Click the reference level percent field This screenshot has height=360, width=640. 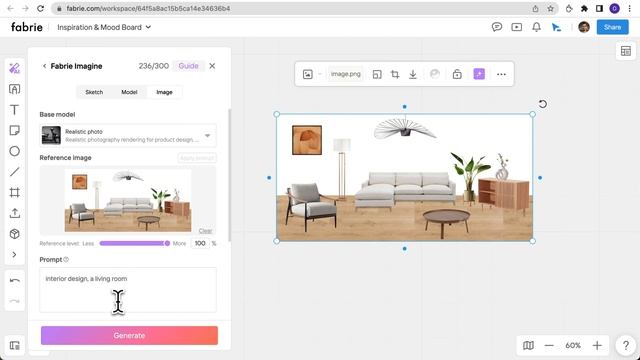pyautogui.click(x=200, y=243)
